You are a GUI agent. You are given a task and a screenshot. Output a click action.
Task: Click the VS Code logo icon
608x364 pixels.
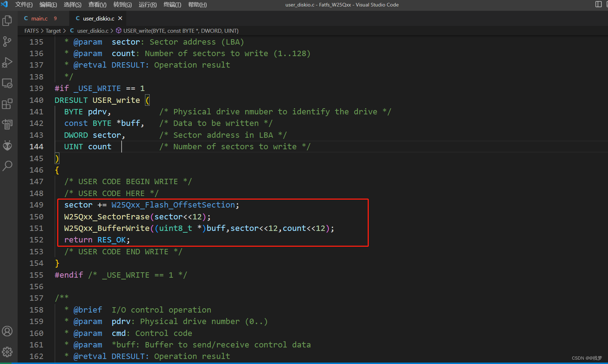(5, 4)
